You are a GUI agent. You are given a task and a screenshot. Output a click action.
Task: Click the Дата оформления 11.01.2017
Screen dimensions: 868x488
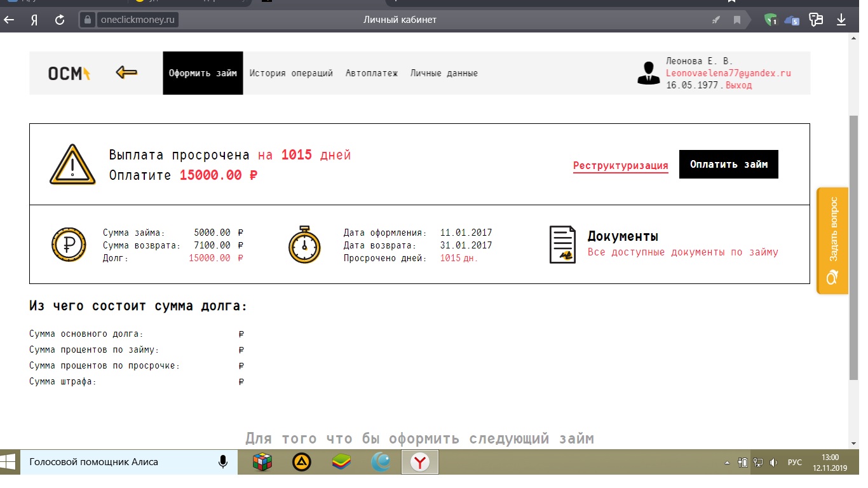(x=466, y=233)
